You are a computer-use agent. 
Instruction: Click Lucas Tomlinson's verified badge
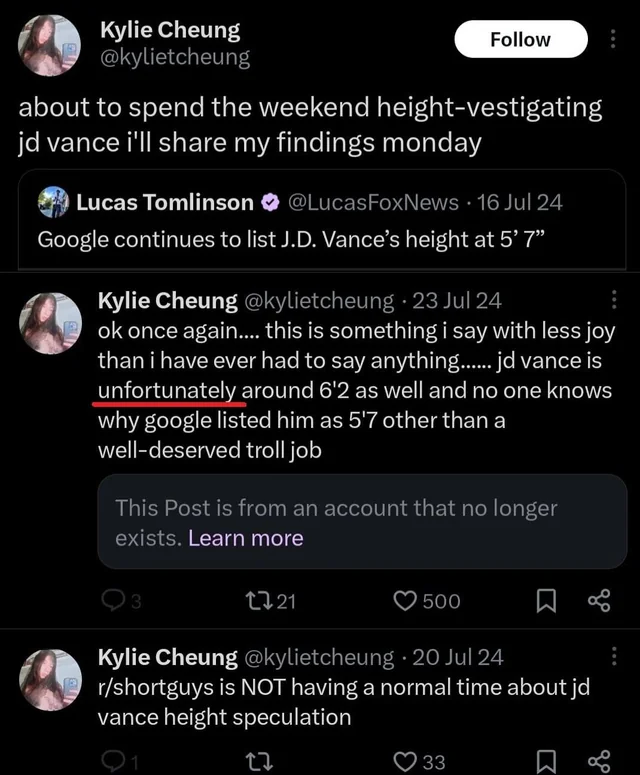click(x=270, y=203)
